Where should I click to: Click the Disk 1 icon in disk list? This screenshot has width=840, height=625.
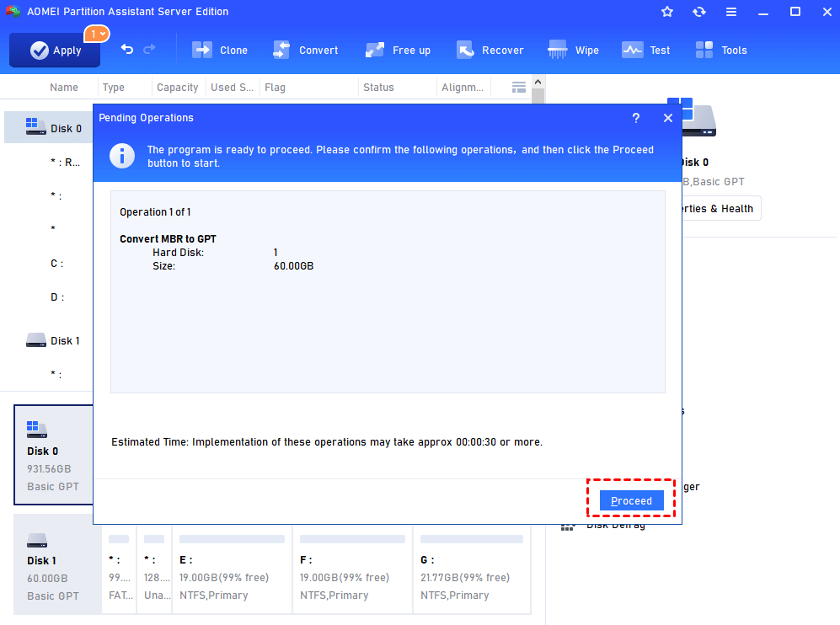36,340
